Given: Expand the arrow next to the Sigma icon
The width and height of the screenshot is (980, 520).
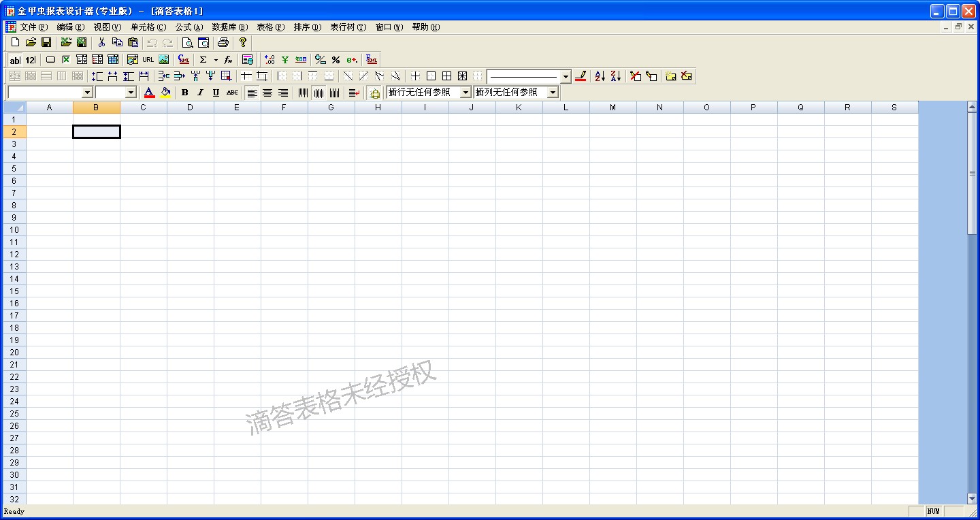Looking at the screenshot, I should pyautogui.click(x=216, y=60).
